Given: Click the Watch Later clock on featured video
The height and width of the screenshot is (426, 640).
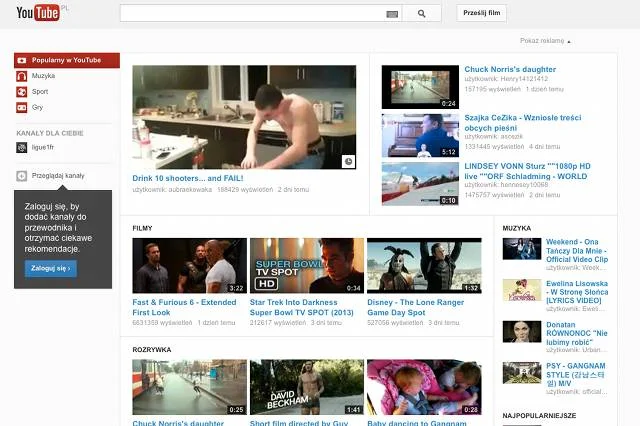Looking at the screenshot, I should point(348,162).
